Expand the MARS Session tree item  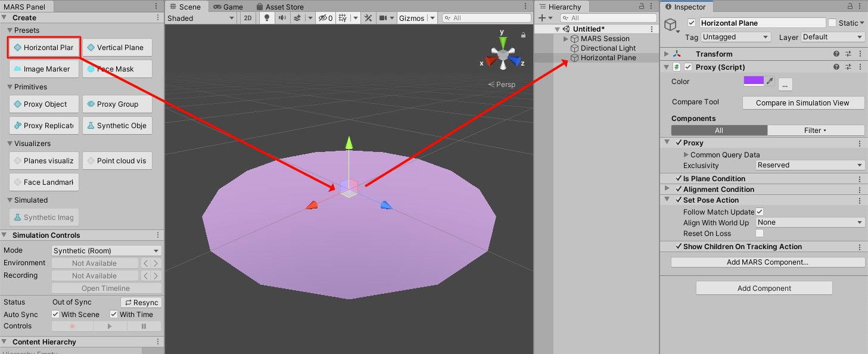pyautogui.click(x=566, y=39)
